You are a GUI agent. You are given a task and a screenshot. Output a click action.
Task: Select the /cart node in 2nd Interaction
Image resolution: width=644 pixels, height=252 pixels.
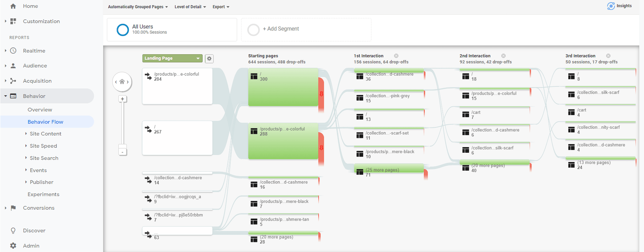tap(494, 115)
